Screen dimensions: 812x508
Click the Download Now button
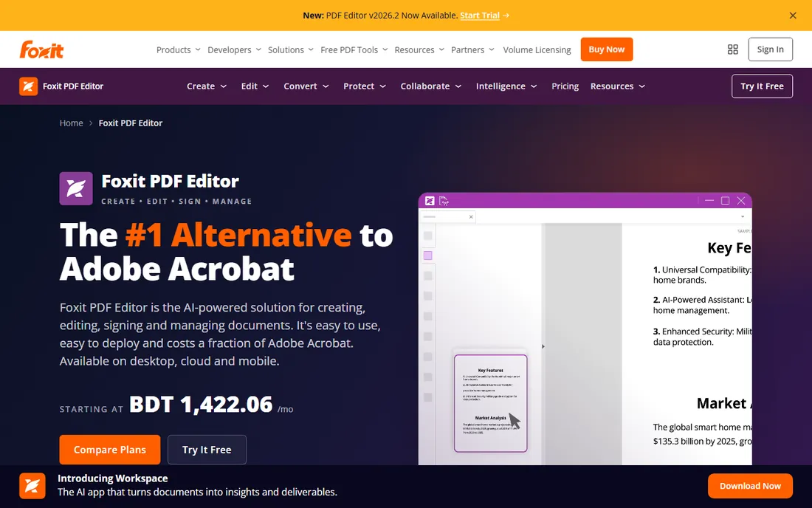click(750, 486)
